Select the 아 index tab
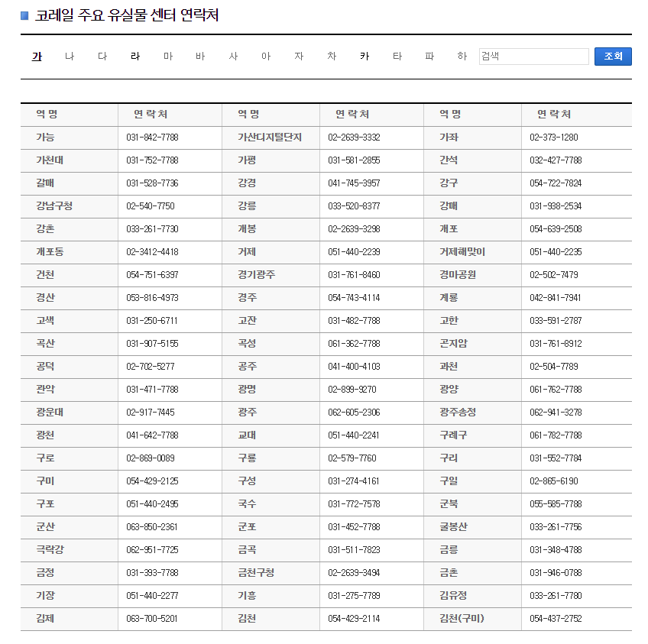 (266, 56)
